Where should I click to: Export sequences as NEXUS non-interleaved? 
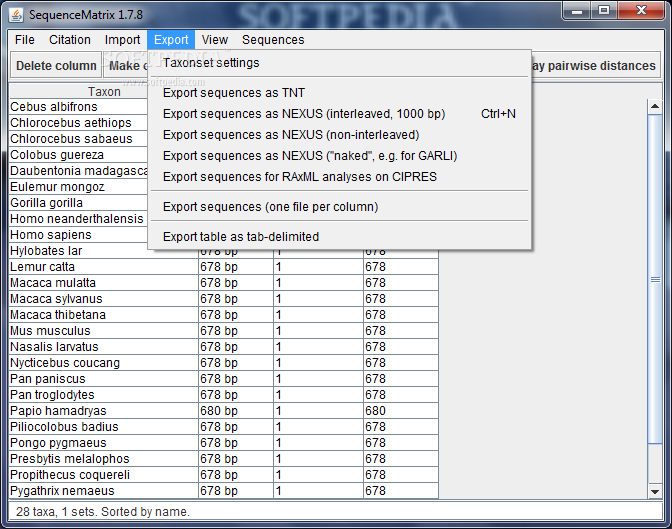tap(339, 135)
